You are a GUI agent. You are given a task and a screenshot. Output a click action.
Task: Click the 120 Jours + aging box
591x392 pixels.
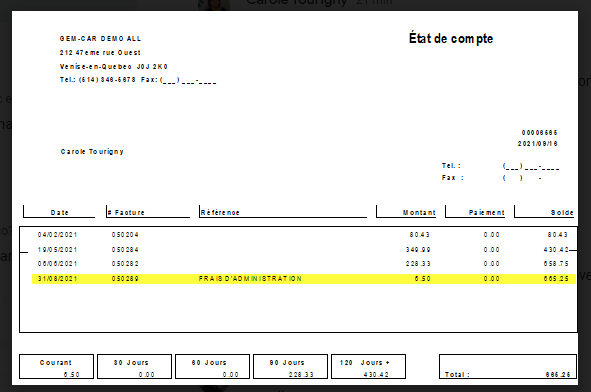pos(369,366)
